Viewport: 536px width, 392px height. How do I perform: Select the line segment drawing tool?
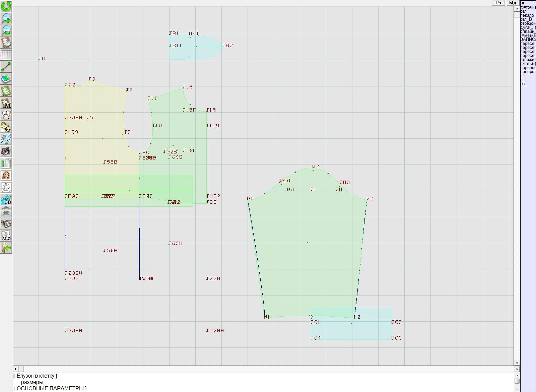tap(6, 67)
